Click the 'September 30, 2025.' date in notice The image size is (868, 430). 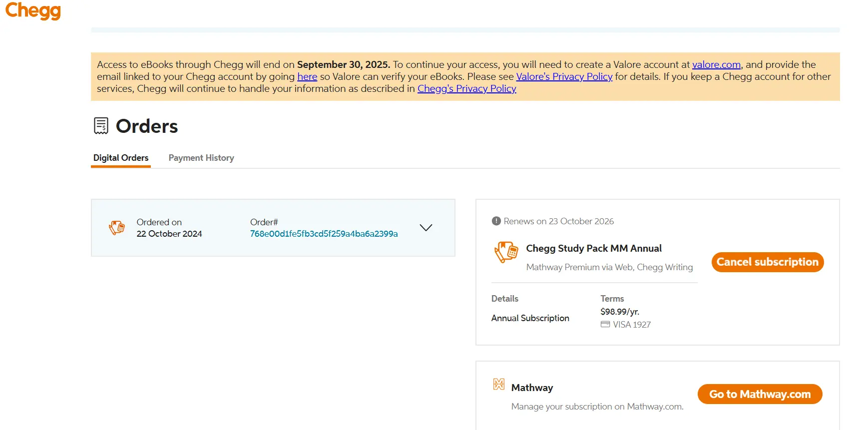point(344,64)
